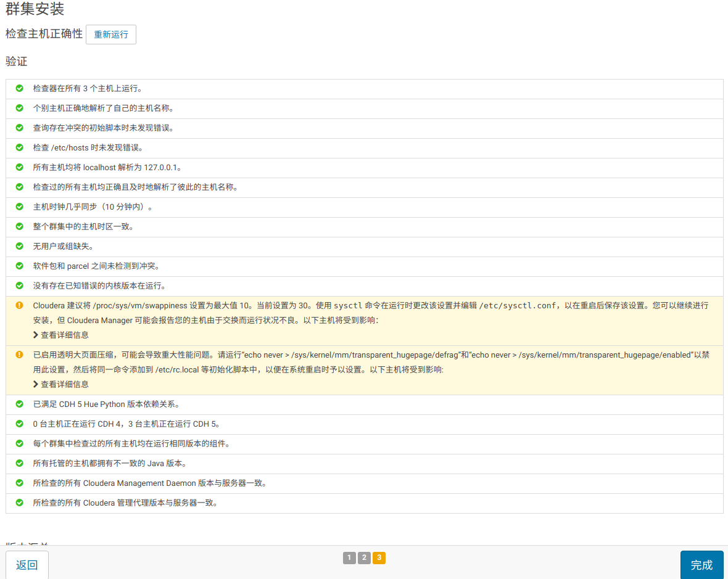This screenshot has height=579, width=728.
Task: Expand 查看详细信息 under transparent hugepage warning
Action: pyautogui.click(x=61, y=384)
